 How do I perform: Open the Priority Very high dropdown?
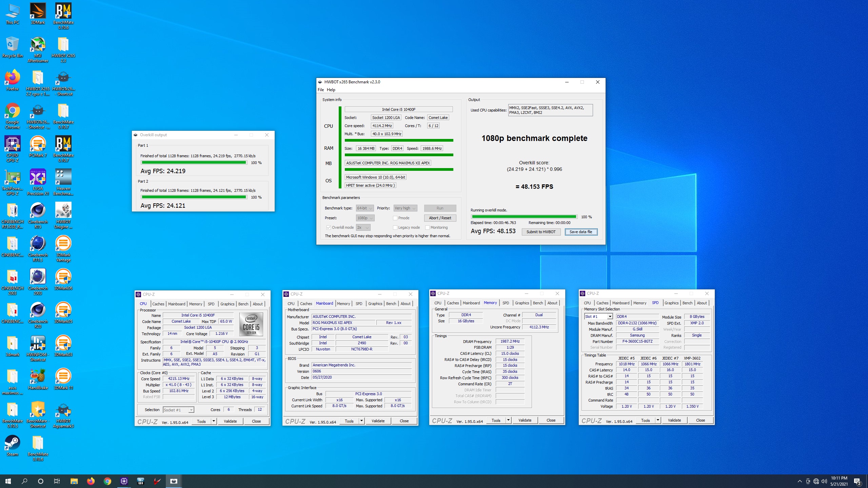point(405,208)
